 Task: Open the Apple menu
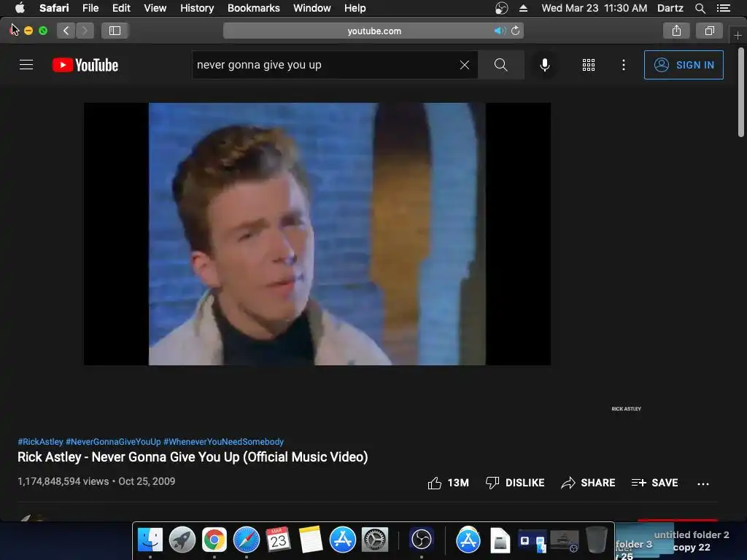tap(20, 8)
